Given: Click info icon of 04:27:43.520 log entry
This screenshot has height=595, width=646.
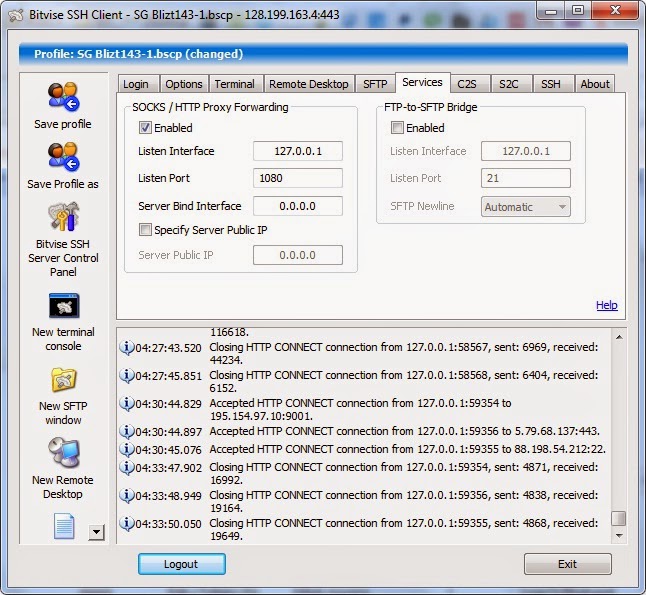Looking at the screenshot, I should pos(127,347).
